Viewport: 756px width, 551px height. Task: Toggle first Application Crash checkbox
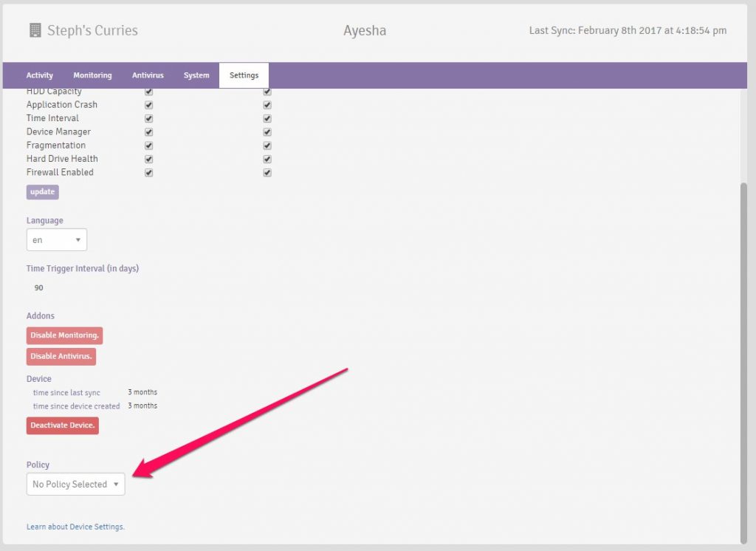click(149, 105)
